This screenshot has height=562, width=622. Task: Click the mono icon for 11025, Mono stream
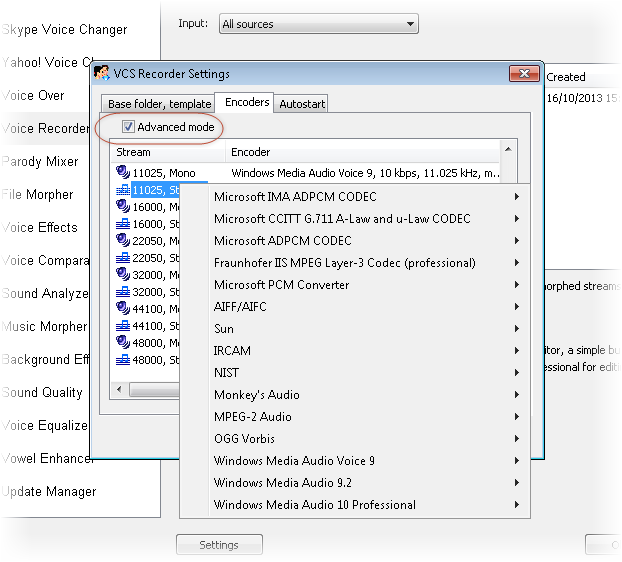pos(123,172)
